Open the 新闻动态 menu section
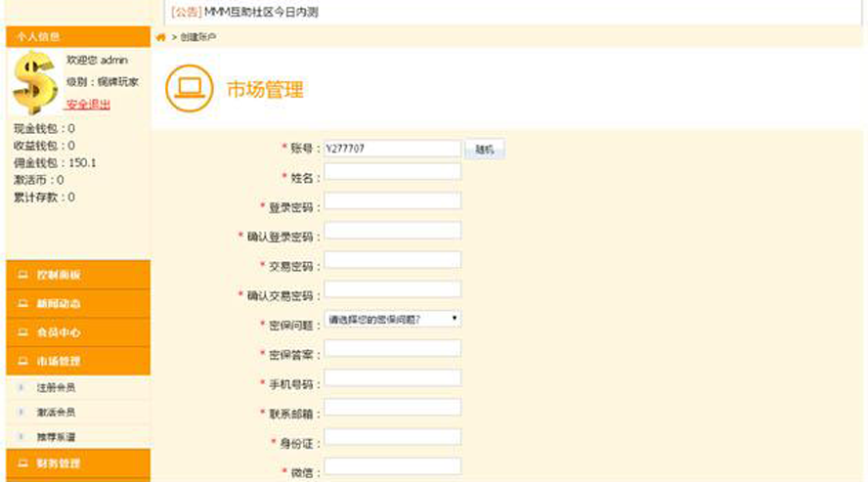The height and width of the screenshot is (482, 868). point(78,303)
